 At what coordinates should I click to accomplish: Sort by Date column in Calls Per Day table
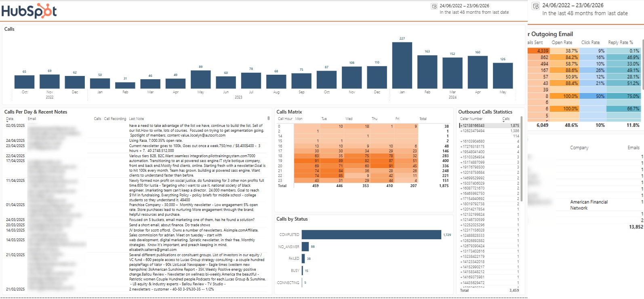10,119
